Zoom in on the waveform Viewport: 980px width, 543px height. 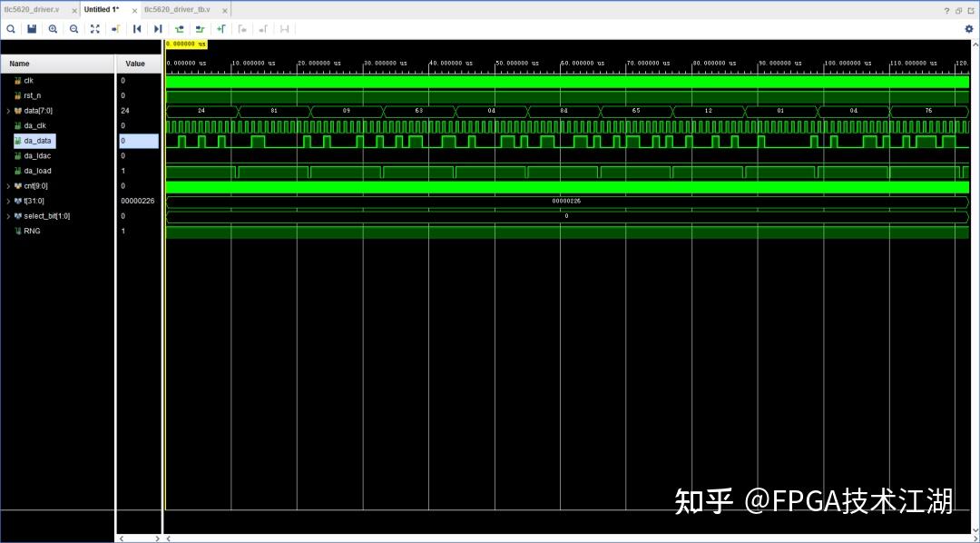54,29
